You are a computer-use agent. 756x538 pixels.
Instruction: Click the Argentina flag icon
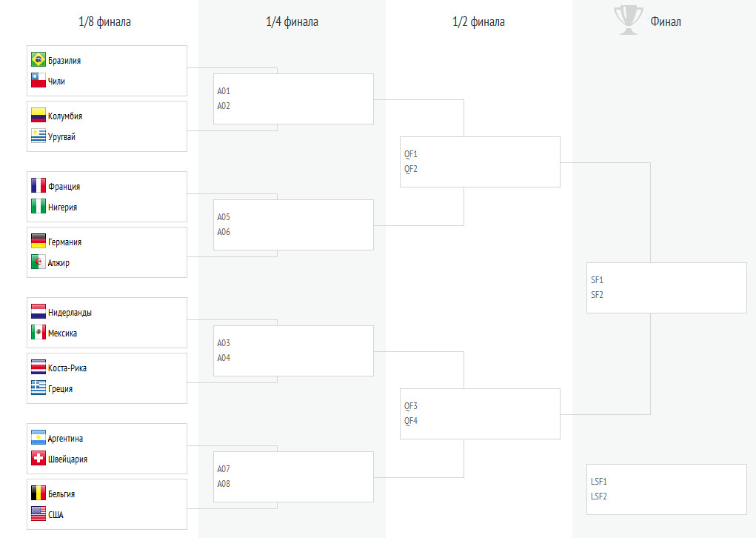click(x=38, y=438)
